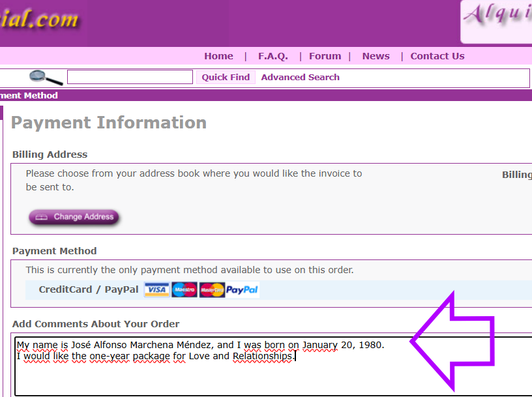Click the MasterCard logo
532x397 pixels.
[x=212, y=290]
